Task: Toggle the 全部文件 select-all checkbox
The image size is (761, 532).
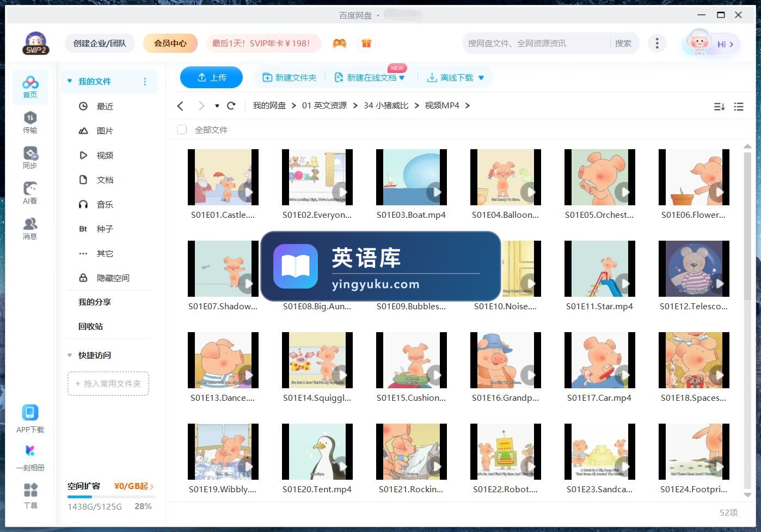Action: point(182,130)
